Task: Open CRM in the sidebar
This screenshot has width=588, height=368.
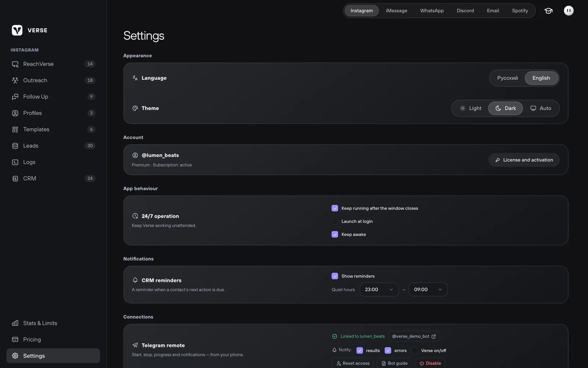Action: click(x=53, y=178)
